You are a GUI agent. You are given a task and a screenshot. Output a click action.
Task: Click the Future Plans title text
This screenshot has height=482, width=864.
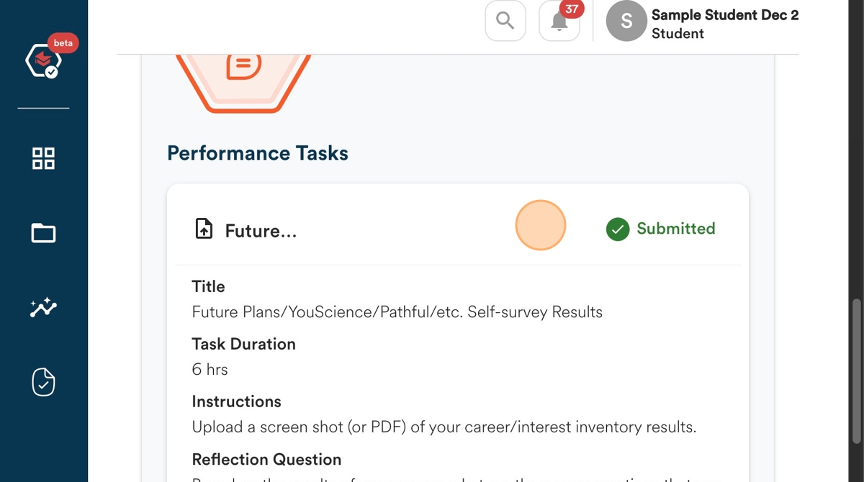coord(397,312)
